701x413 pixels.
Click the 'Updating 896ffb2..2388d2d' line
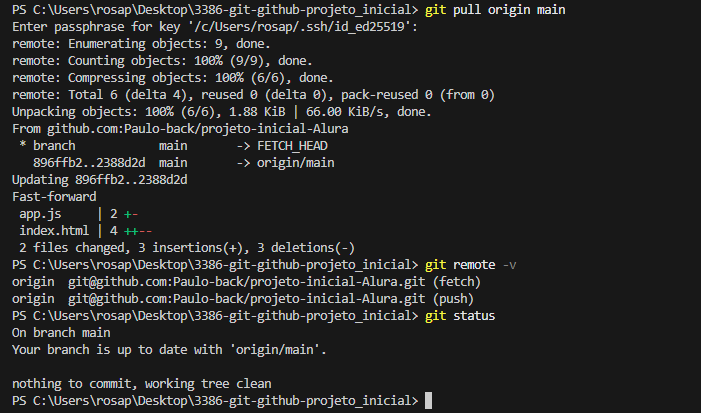tap(100, 180)
